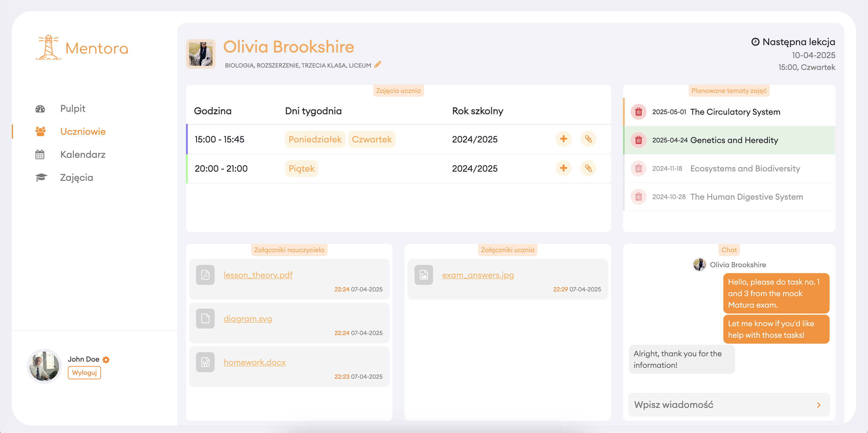This screenshot has height=433, width=868.
Task: Click plus icon in the Piątek row
Action: click(x=563, y=168)
